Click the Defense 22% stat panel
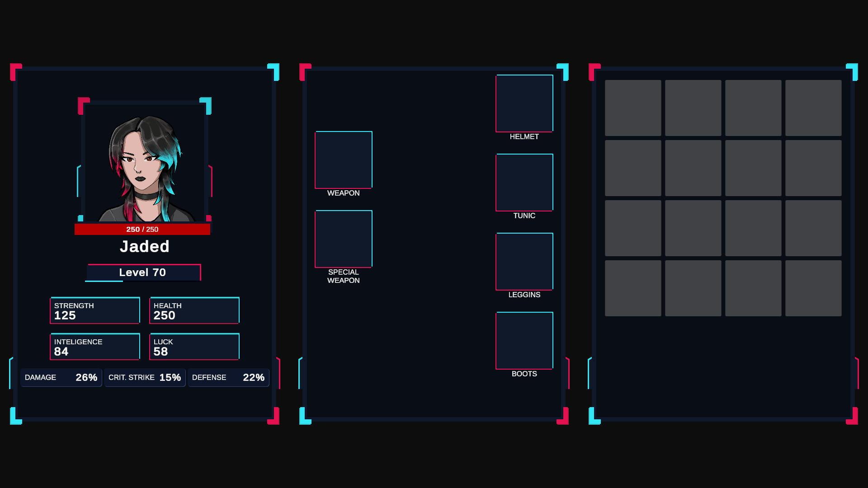 228,377
